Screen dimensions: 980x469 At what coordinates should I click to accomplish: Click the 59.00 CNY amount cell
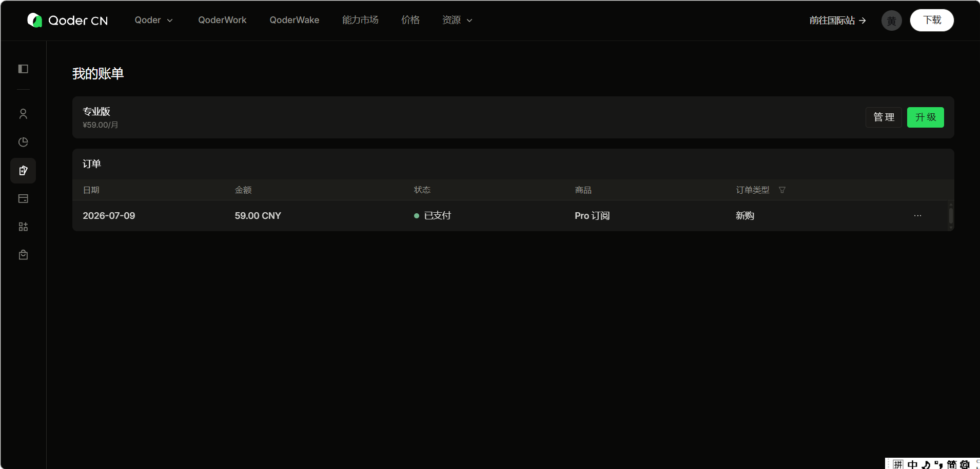[x=258, y=216]
